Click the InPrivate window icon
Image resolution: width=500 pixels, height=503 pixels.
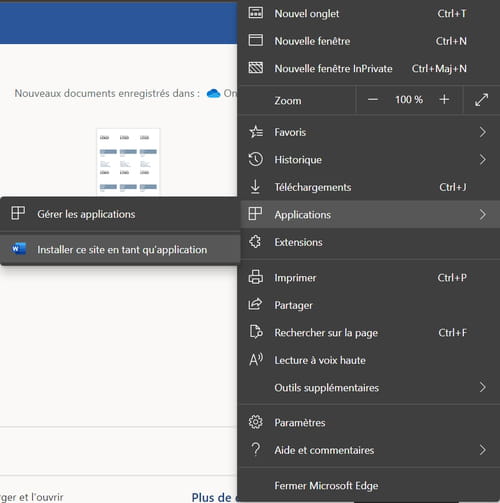click(256, 68)
